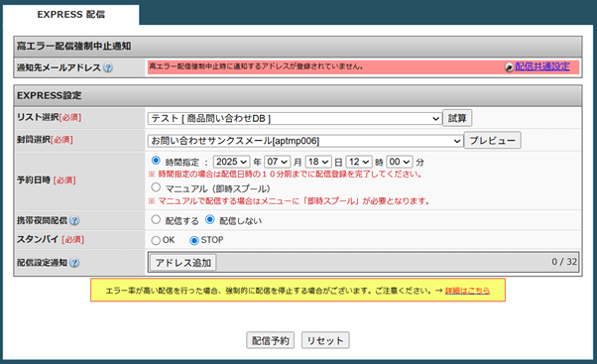Open the year dropdown showing 2025
The height and width of the screenshot is (364, 597).
tap(231, 162)
